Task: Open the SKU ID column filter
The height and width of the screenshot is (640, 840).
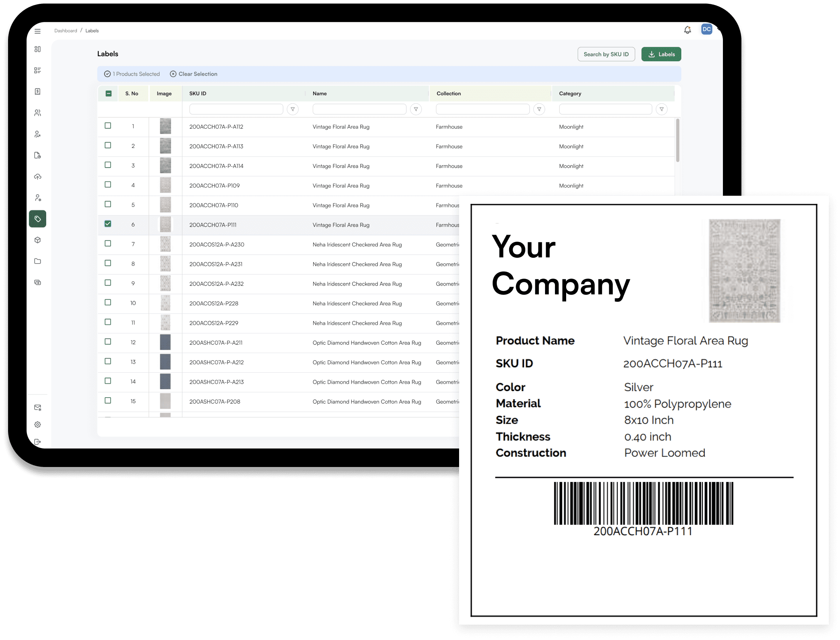Action: pyautogui.click(x=293, y=109)
